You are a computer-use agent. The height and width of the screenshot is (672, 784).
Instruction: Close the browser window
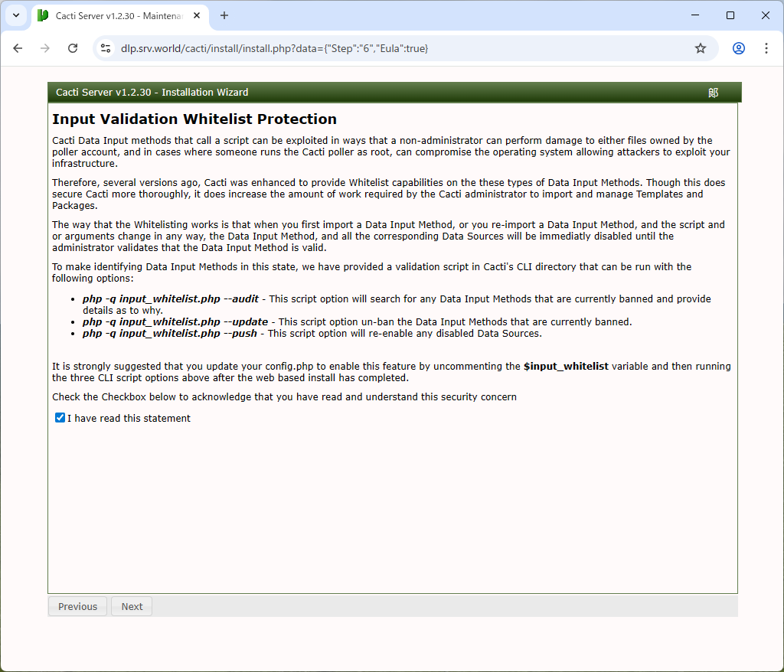(x=766, y=15)
